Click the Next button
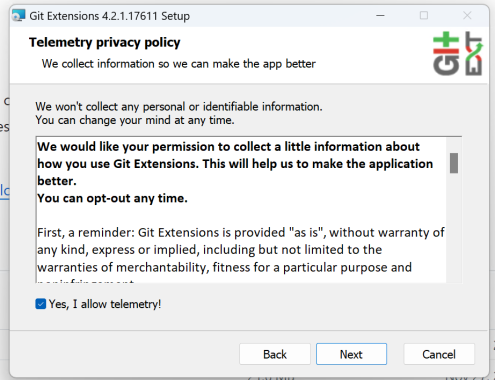The height and width of the screenshot is (380, 495). pos(351,354)
